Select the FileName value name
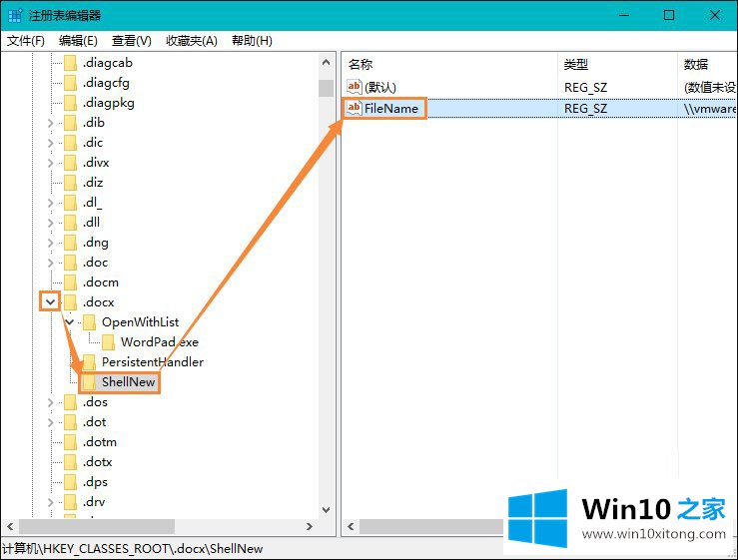The width and height of the screenshot is (738, 560). [x=391, y=109]
